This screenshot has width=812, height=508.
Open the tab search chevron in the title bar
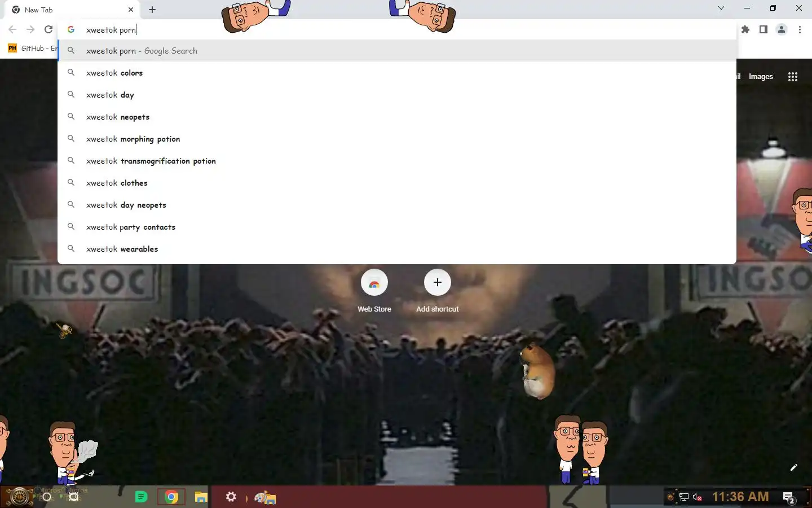pos(721,8)
